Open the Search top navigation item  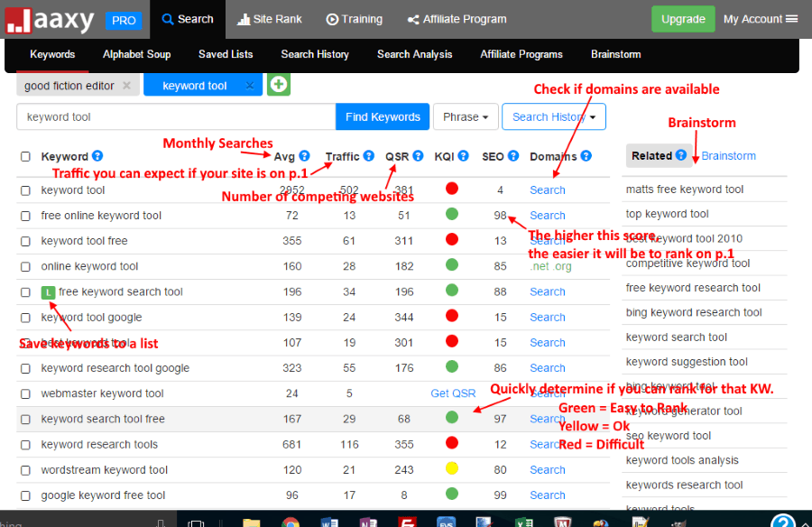[x=188, y=19]
